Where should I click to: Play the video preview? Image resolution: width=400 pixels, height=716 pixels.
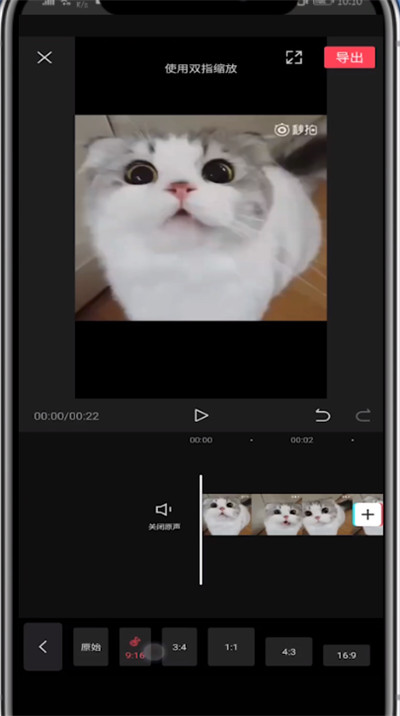(201, 415)
